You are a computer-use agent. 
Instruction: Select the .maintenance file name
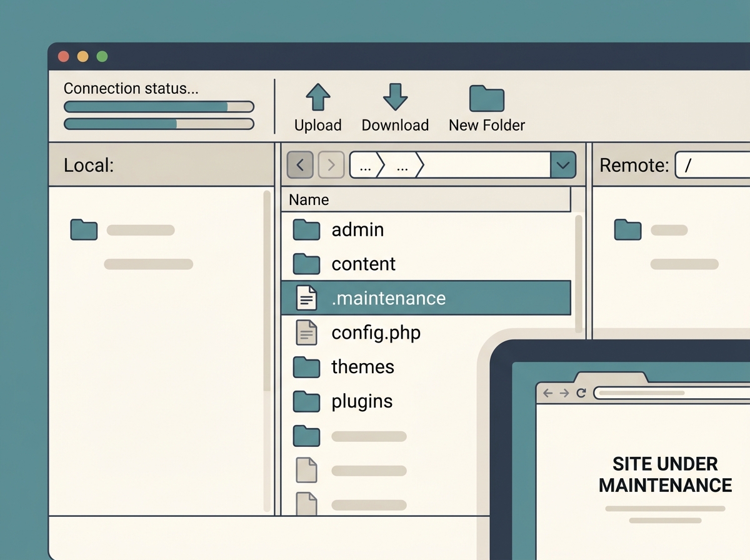point(389,298)
